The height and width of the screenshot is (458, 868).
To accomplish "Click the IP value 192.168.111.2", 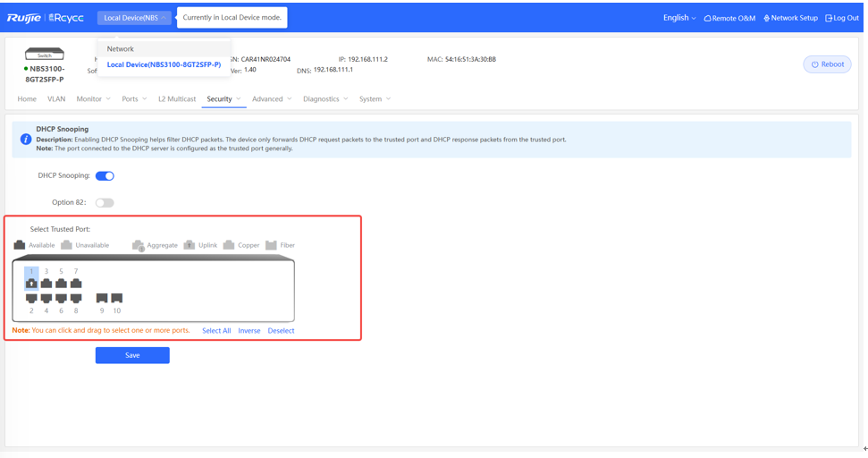I will pyautogui.click(x=367, y=59).
